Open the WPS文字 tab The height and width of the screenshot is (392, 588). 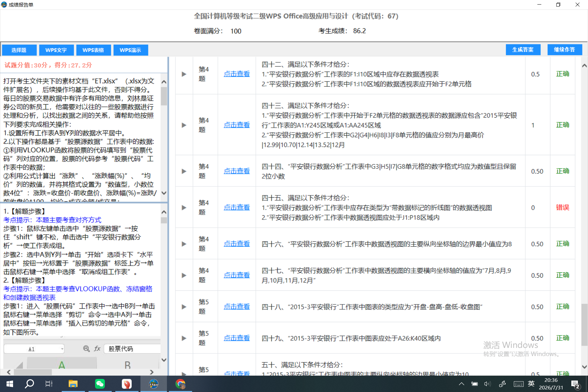point(56,50)
